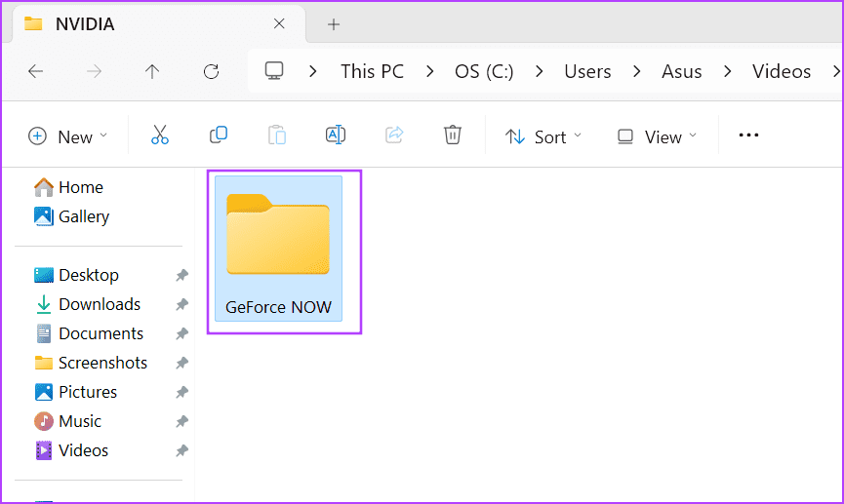
Task: Select This PC in the address bar
Action: coord(372,71)
